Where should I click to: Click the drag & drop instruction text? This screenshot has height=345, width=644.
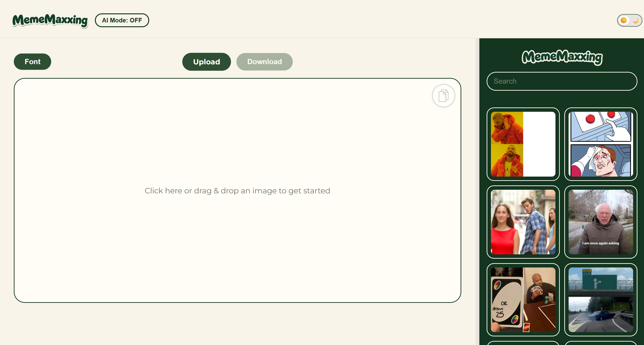point(237,191)
